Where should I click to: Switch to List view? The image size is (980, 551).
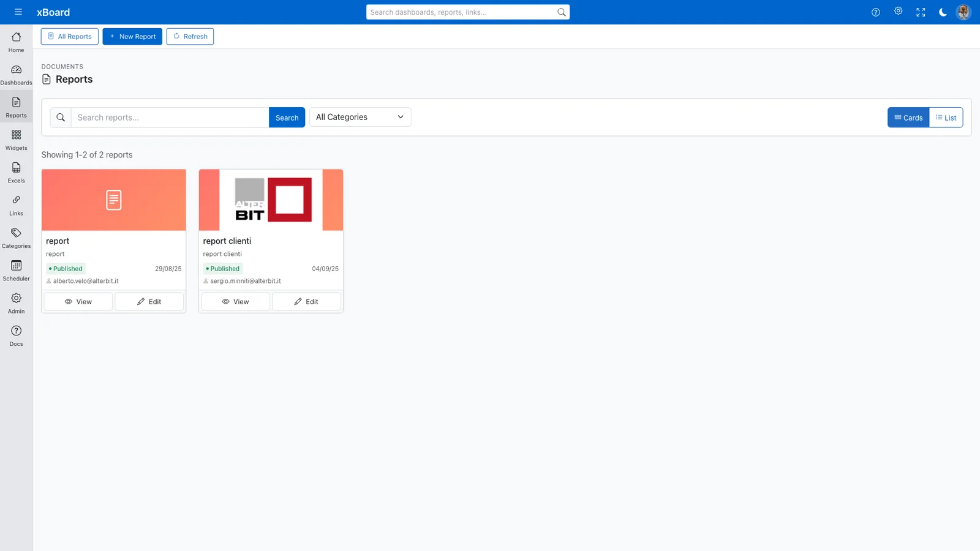[x=946, y=118]
